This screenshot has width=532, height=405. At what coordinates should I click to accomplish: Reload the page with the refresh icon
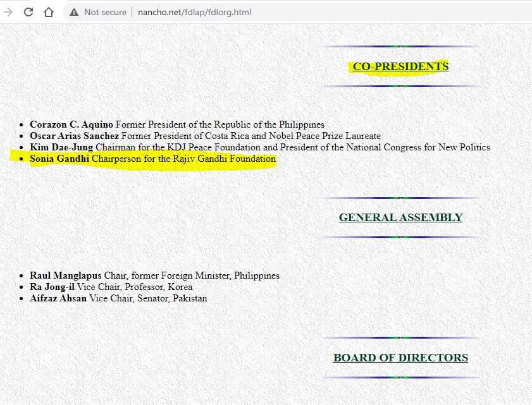(28, 12)
